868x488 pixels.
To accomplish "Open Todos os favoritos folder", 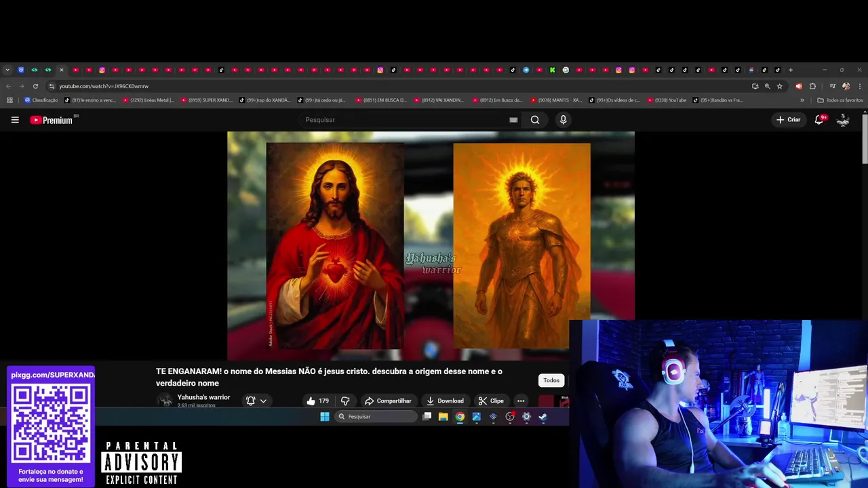I will click(x=840, y=100).
